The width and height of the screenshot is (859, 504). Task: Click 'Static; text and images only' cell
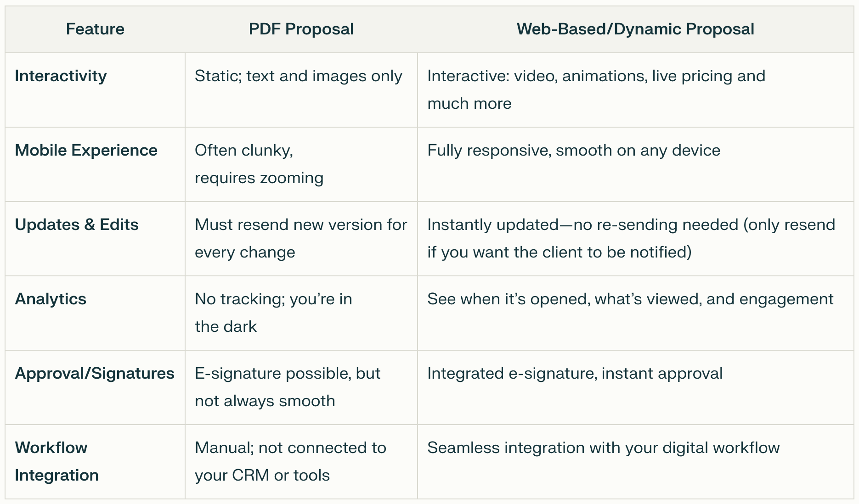[298, 76]
